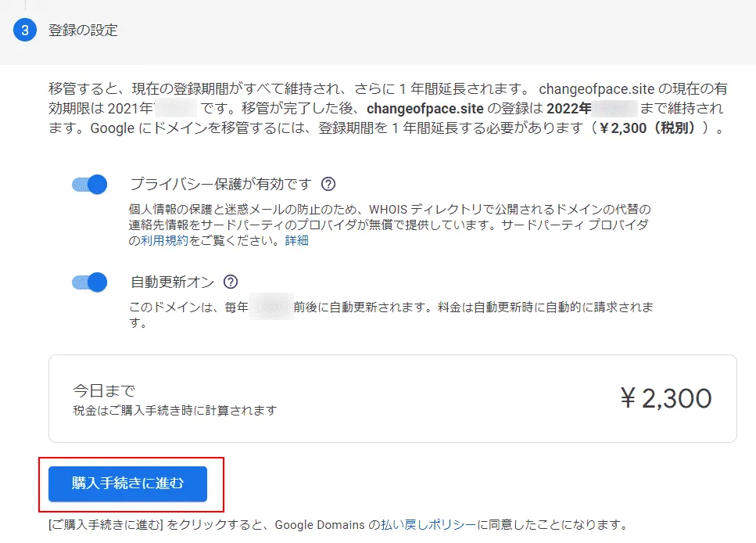This screenshot has height=543, width=756.
Task: Click the 購入手続きに進む button
Action: click(x=128, y=484)
